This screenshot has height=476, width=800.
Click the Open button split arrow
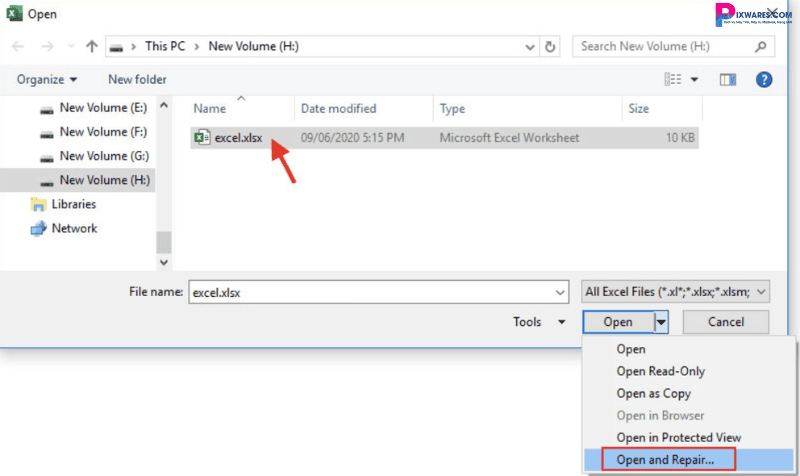661,322
